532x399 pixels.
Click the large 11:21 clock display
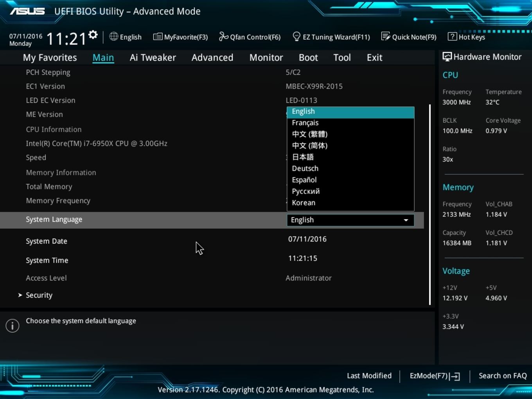coord(66,39)
